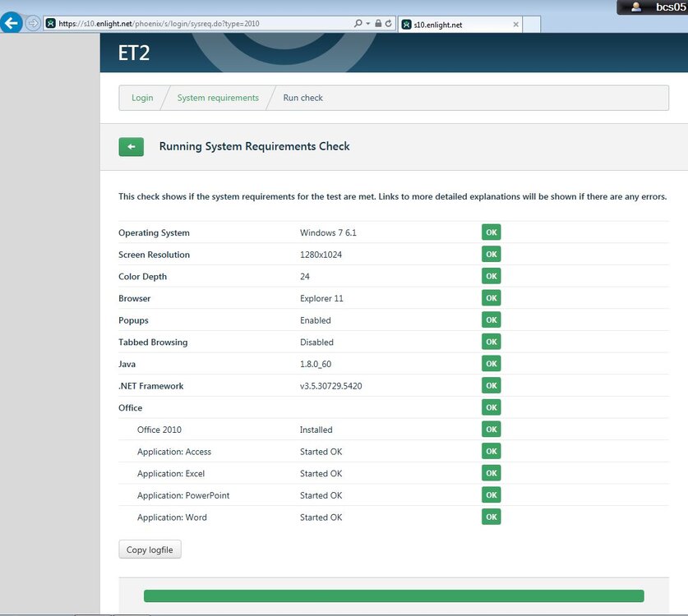The width and height of the screenshot is (688, 616).
Task: Click the search magnifier in the address bar
Action: (x=358, y=23)
